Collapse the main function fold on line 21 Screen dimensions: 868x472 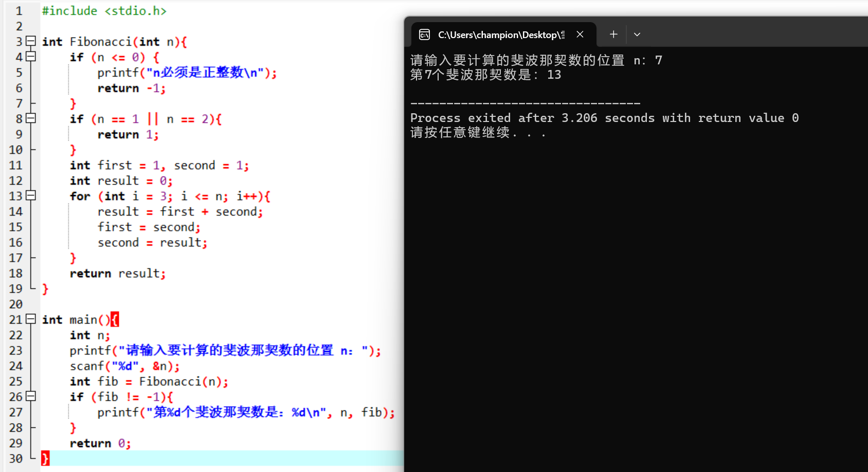pos(31,319)
